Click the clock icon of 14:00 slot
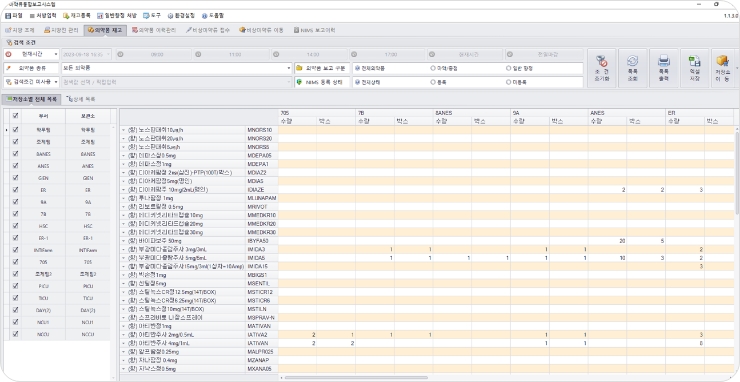Viewport: 740px width, 382px height. [x=276, y=54]
